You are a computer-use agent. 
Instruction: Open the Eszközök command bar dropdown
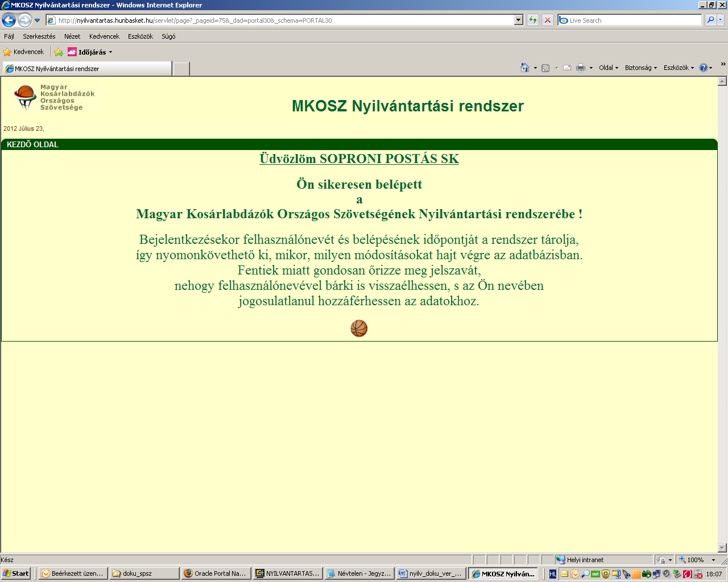(679, 68)
